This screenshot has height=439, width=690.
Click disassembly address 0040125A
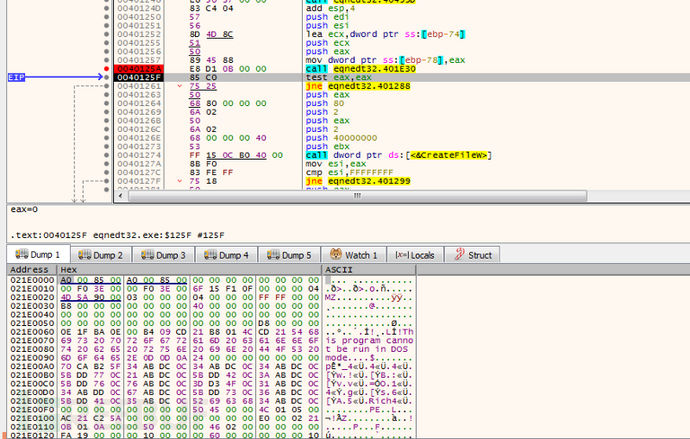pyautogui.click(x=139, y=69)
